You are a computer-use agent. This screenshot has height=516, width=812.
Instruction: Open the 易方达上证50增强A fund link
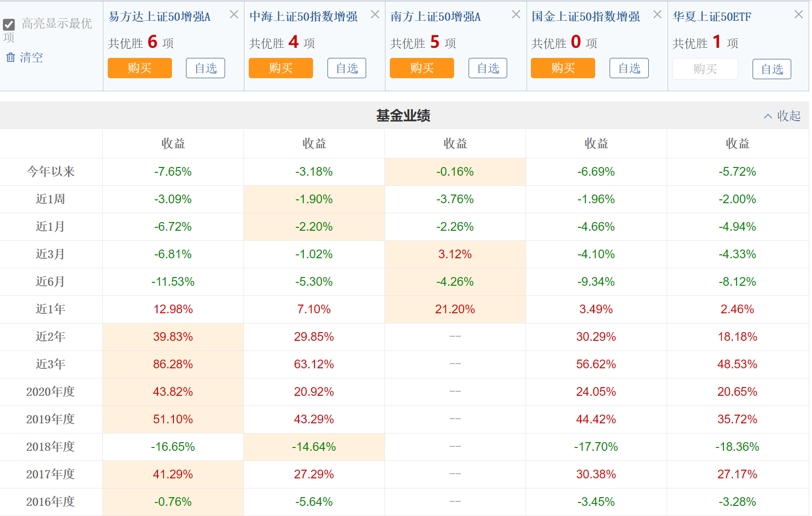(159, 17)
